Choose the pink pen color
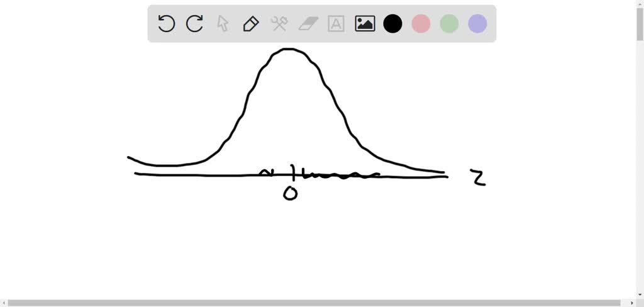This screenshot has width=644, height=307. pos(421,24)
